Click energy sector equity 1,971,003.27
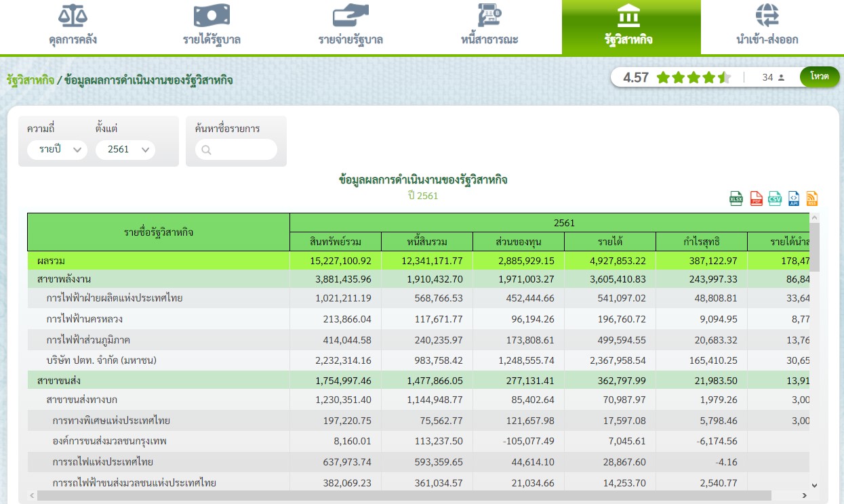Screen dimensions: 844x504 click(527, 278)
